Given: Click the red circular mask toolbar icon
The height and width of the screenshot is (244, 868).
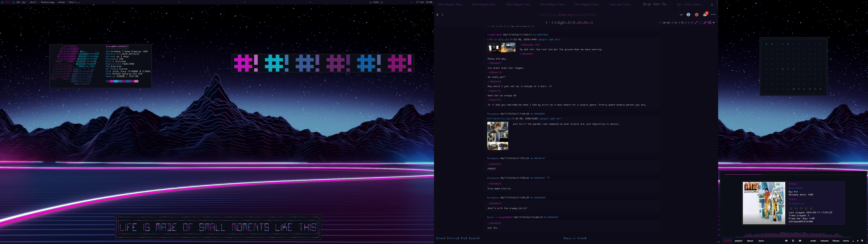Looking at the screenshot, I should click(697, 15).
